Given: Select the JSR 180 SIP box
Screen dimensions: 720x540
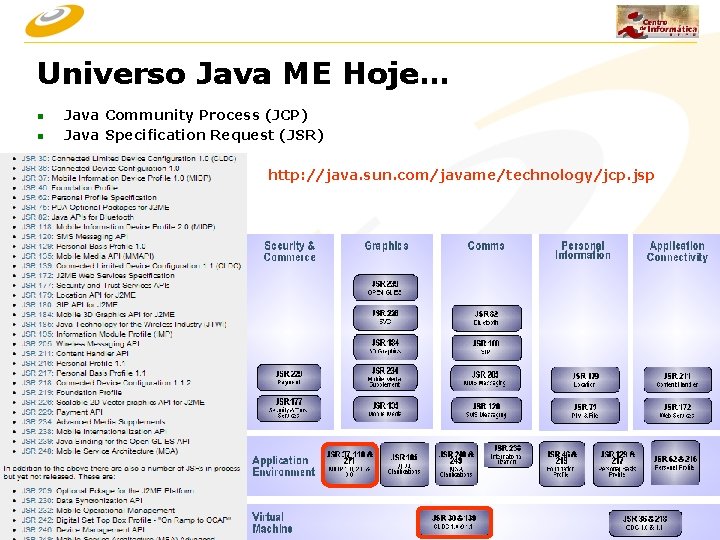Looking at the screenshot, I should coord(487,348).
